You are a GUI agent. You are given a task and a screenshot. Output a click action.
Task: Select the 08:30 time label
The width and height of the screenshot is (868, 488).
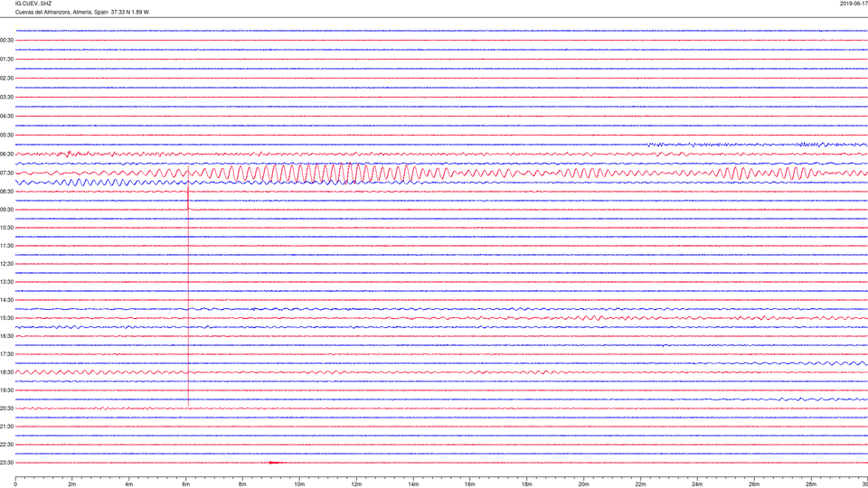tap(6, 192)
